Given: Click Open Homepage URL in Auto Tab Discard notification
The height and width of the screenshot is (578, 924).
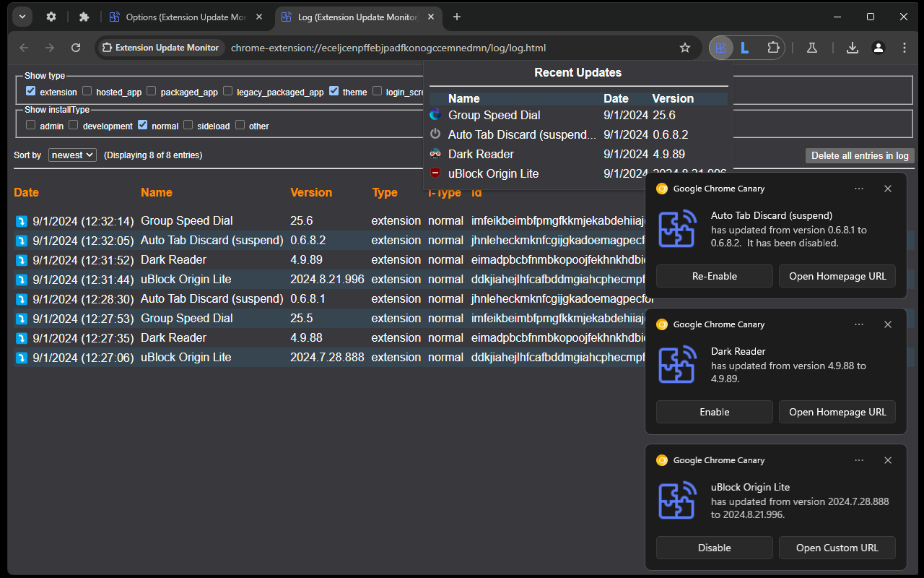Looking at the screenshot, I should point(837,276).
